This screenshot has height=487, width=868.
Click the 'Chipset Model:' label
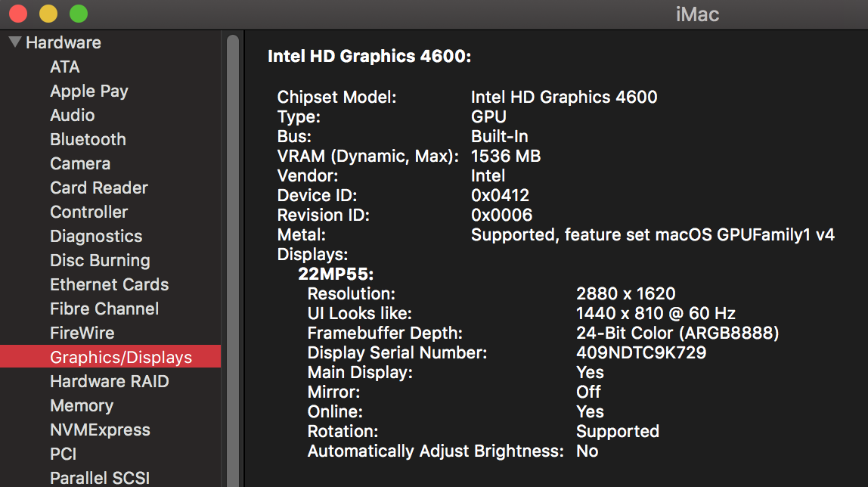(336, 98)
